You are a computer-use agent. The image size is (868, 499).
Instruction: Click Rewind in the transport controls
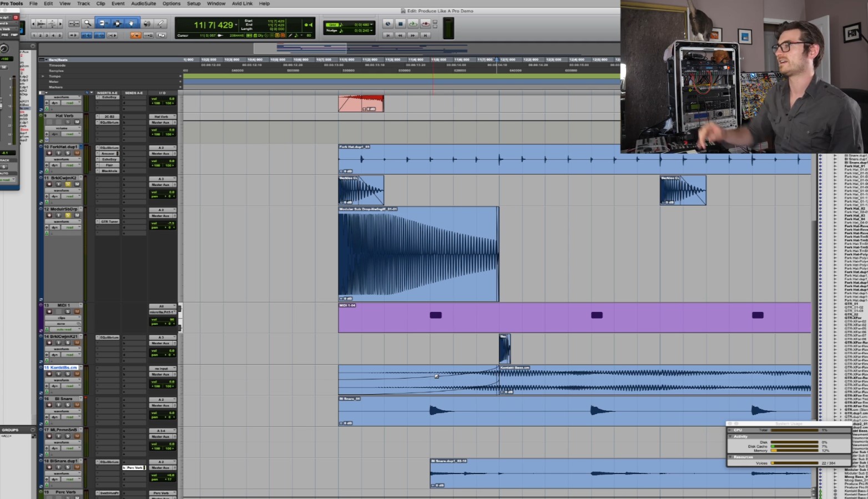click(x=400, y=35)
